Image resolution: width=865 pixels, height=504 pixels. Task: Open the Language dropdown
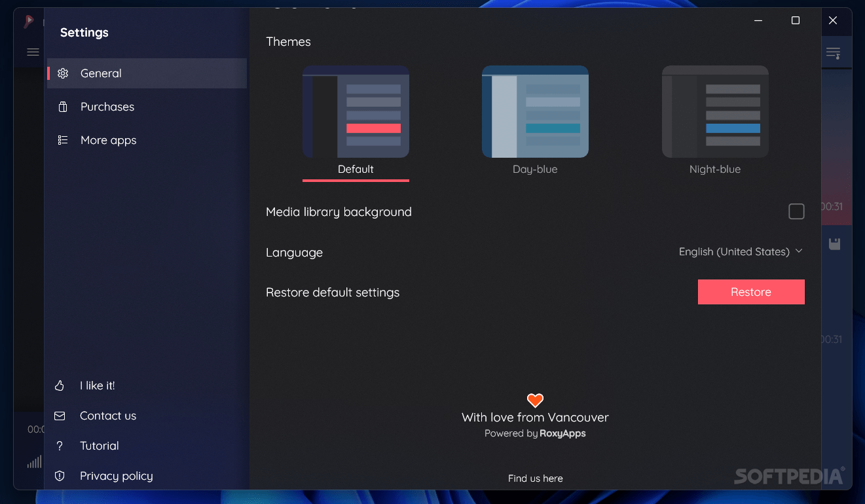tap(741, 251)
